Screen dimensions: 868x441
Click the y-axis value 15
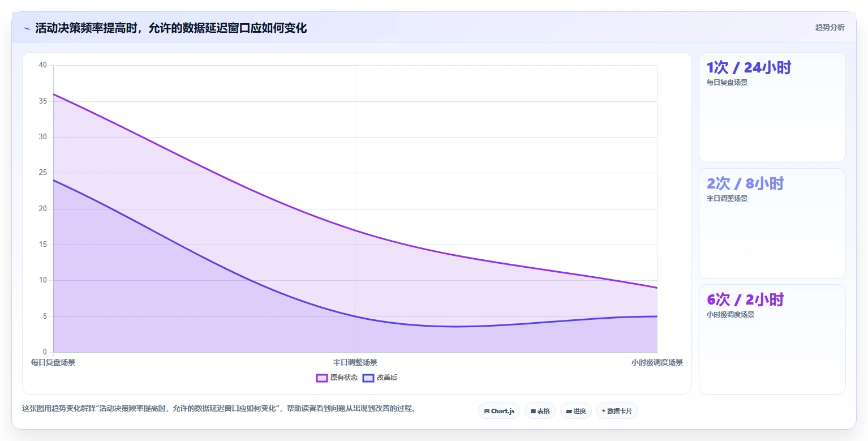pyautogui.click(x=43, y=245)
